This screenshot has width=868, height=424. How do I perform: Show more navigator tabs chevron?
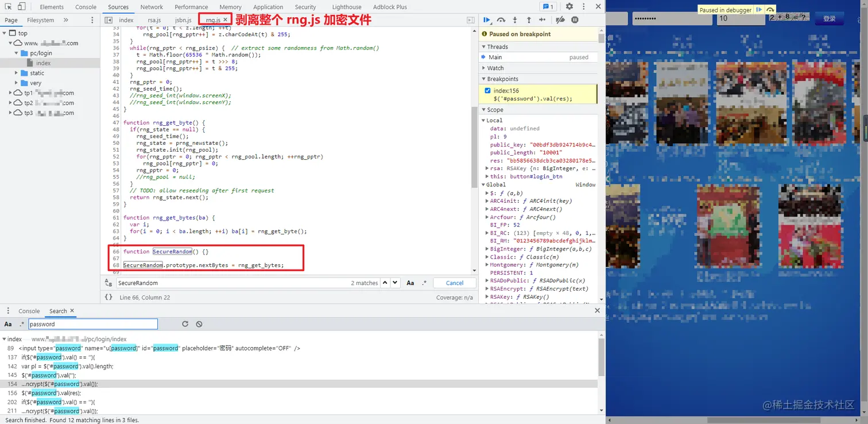[x=65, y=20]
